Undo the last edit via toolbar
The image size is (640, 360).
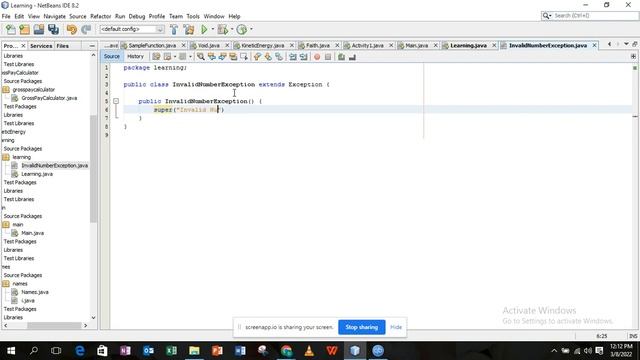[71, 29]
